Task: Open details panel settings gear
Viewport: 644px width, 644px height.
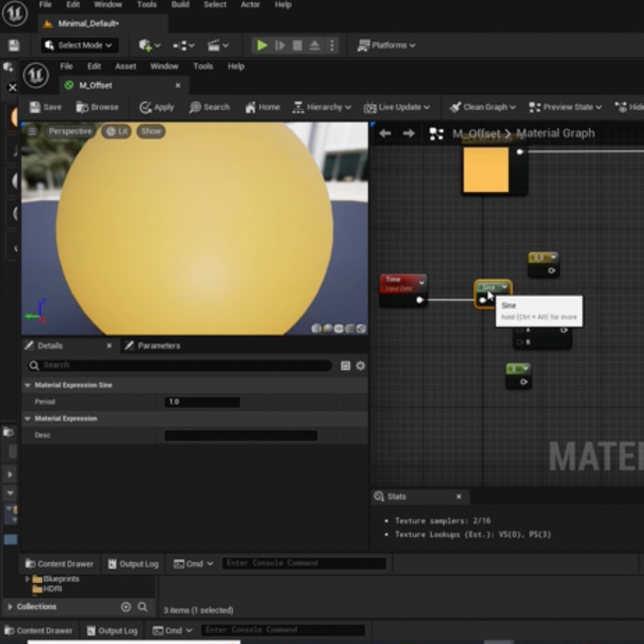Action: pyautogui.click(x=360, y=365)
